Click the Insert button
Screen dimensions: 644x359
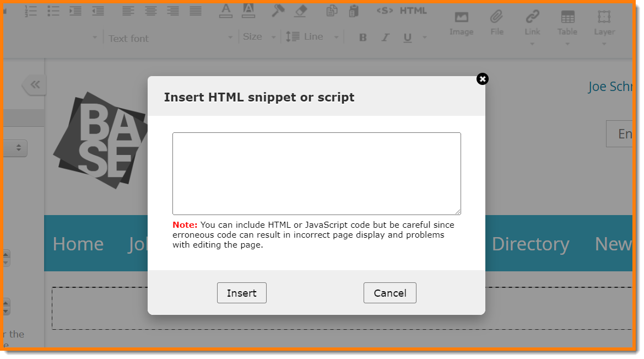click(241, 293)
